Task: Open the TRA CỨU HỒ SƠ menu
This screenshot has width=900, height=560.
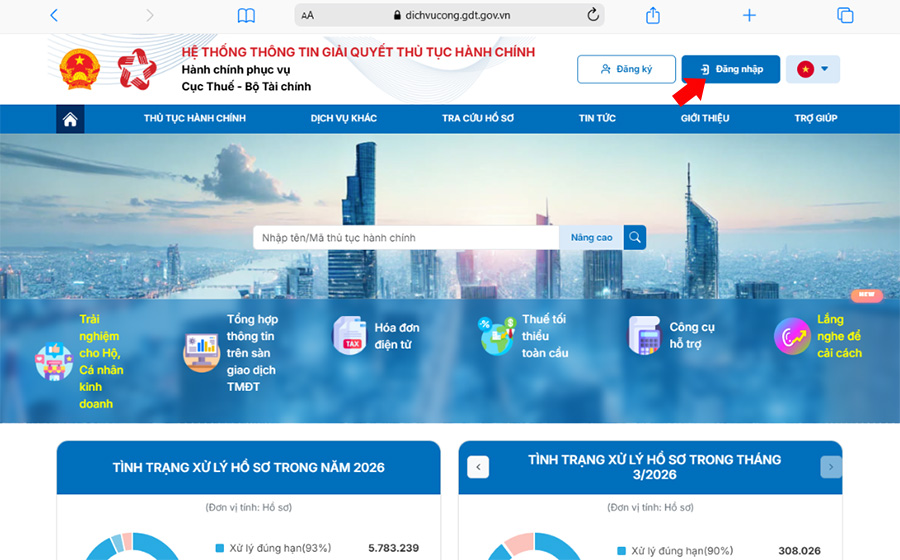Action: [x=478, y=119]
